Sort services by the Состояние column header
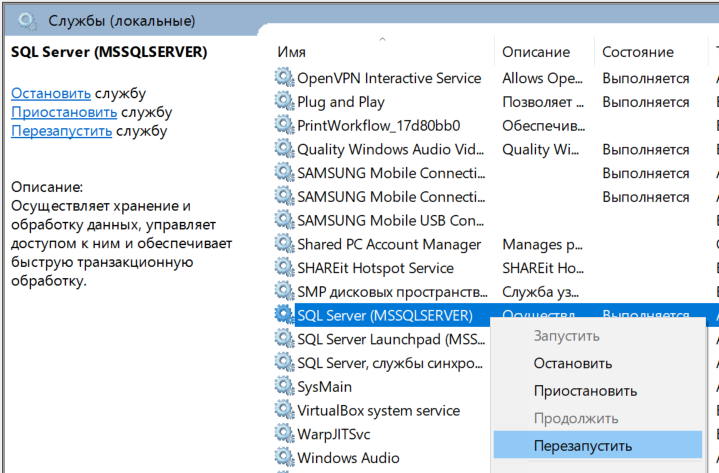719x473 pixels. click(637, 52)
